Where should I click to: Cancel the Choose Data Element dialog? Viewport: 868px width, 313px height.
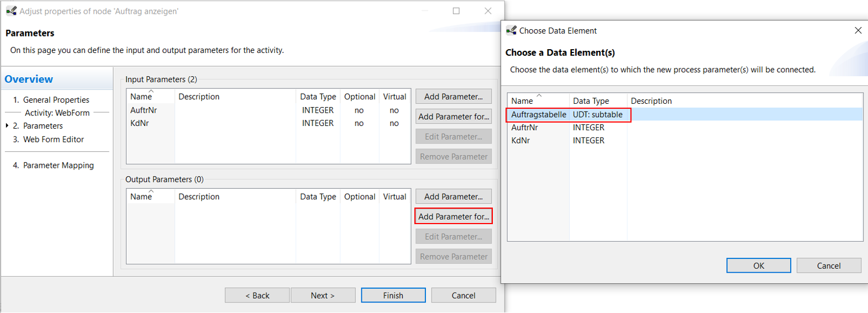coord(829,266)
